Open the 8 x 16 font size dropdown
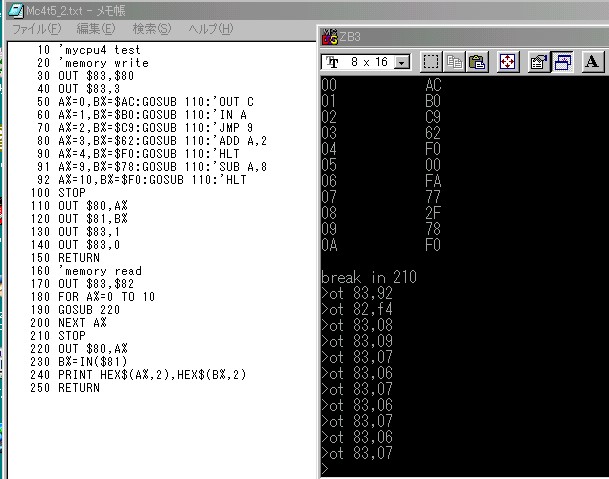Image resolution: width=609 pixels, height=479 pixels. point(402,62)
